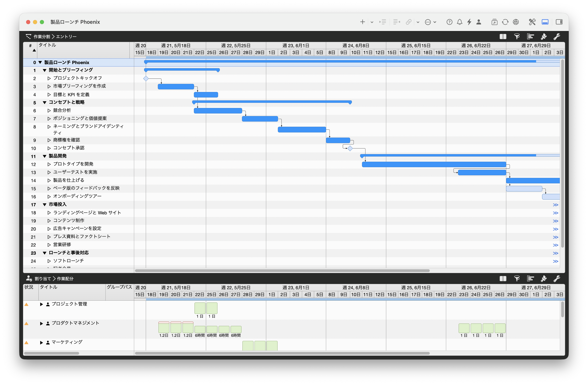Collapse the 製品ローンチ Phoenix root triangle

tap(40, 62)
